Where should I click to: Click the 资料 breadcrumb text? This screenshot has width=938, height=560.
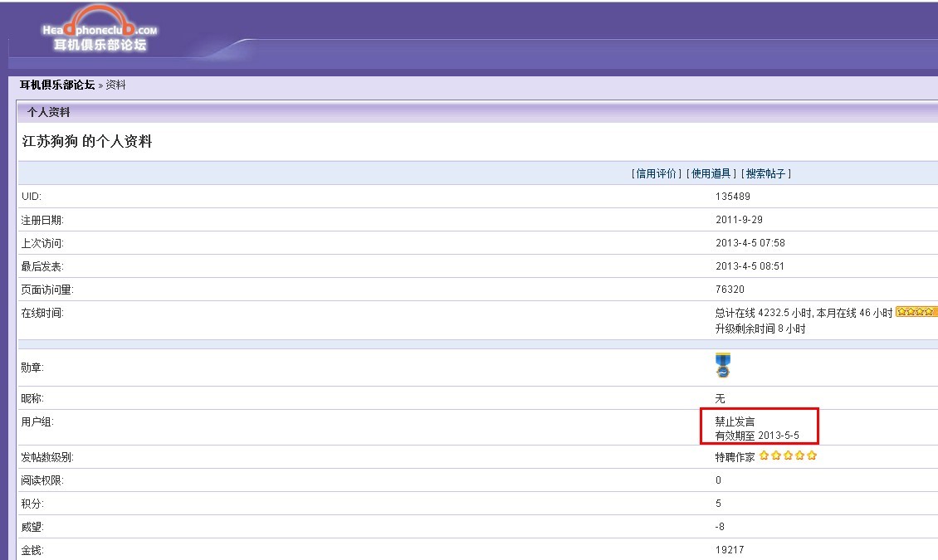(x=115, y=85)
